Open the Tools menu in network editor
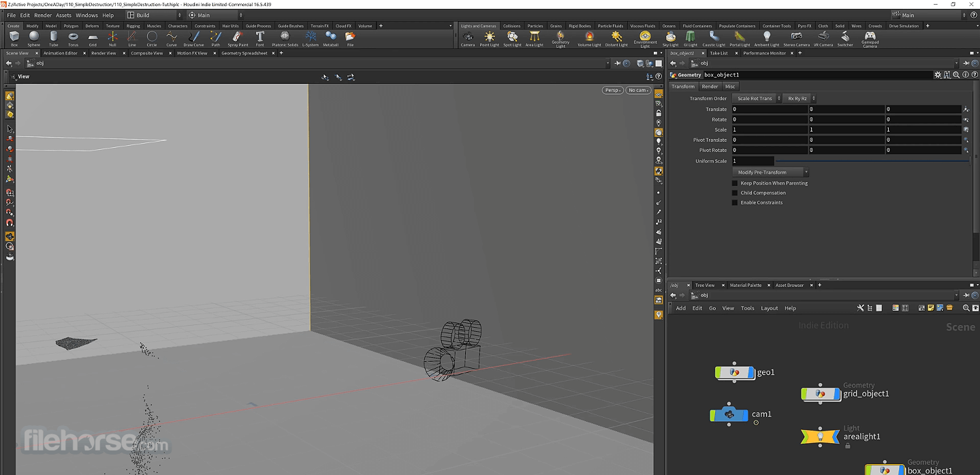This screenshot has height=475, width=980. (x=748, y=308)
